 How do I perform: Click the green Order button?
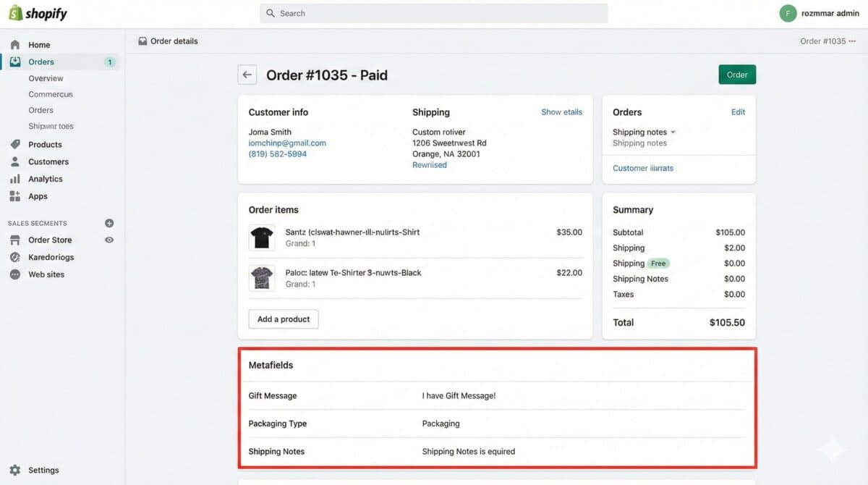tap(737, 74)
